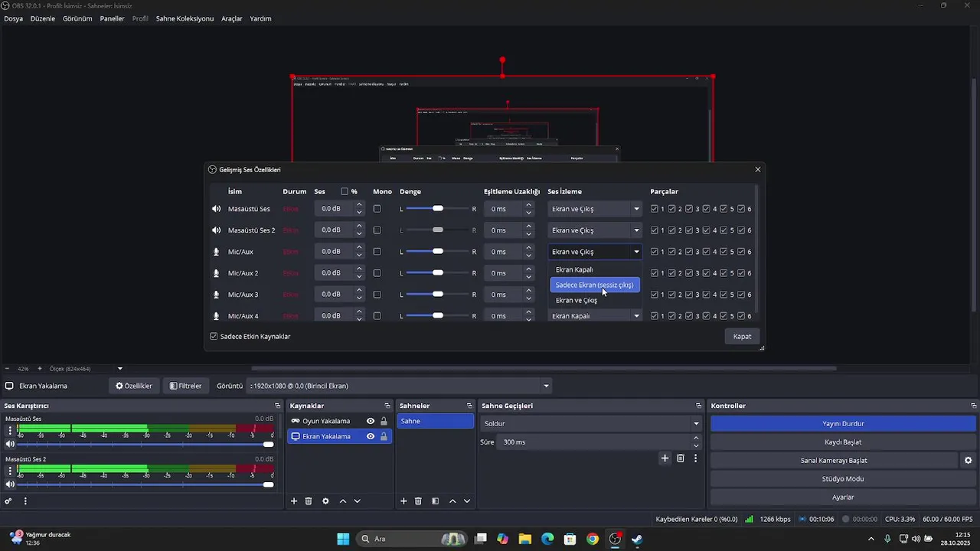980x551 pixels.
Task: Add a new scene in Sahneler
Action: [403, 501]
